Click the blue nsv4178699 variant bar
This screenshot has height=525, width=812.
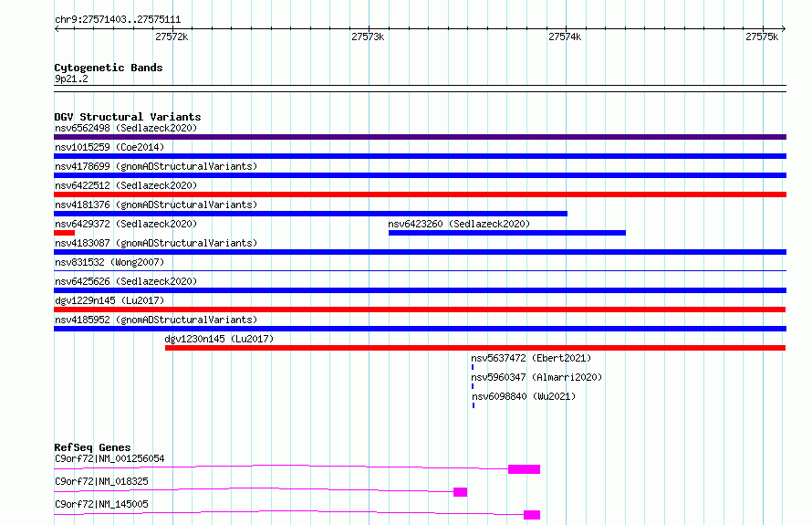[x=420, y=175]
